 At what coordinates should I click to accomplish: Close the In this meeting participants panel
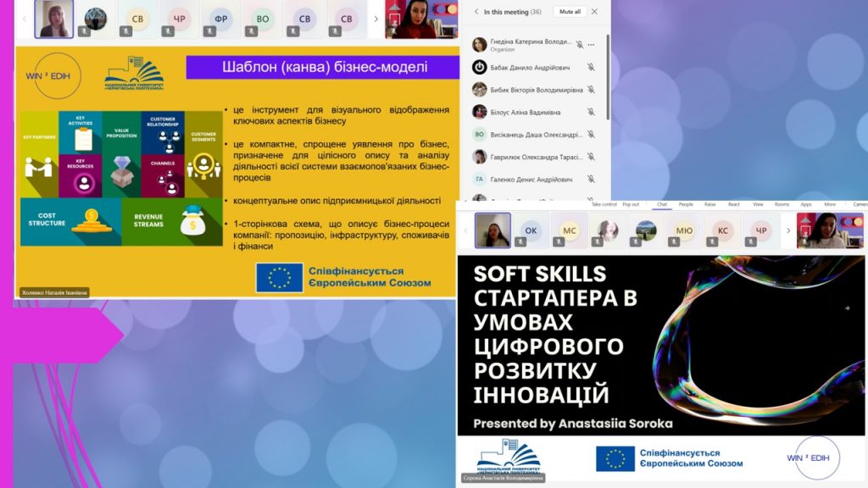[x=594, y=12]
